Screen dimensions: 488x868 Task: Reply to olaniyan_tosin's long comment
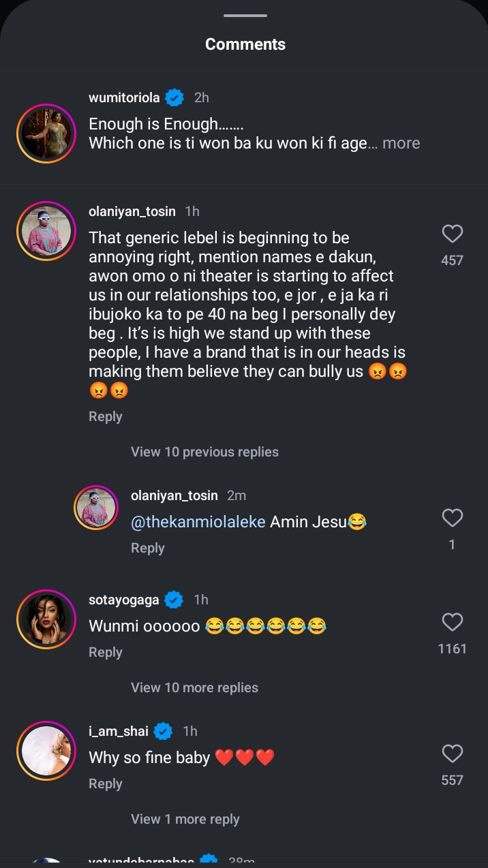[105, 416]
